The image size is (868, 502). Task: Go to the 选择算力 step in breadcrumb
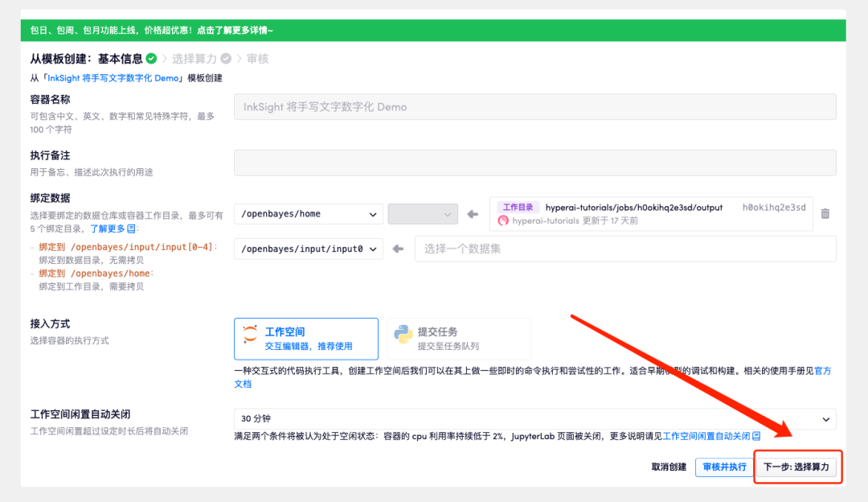point(194,59)
